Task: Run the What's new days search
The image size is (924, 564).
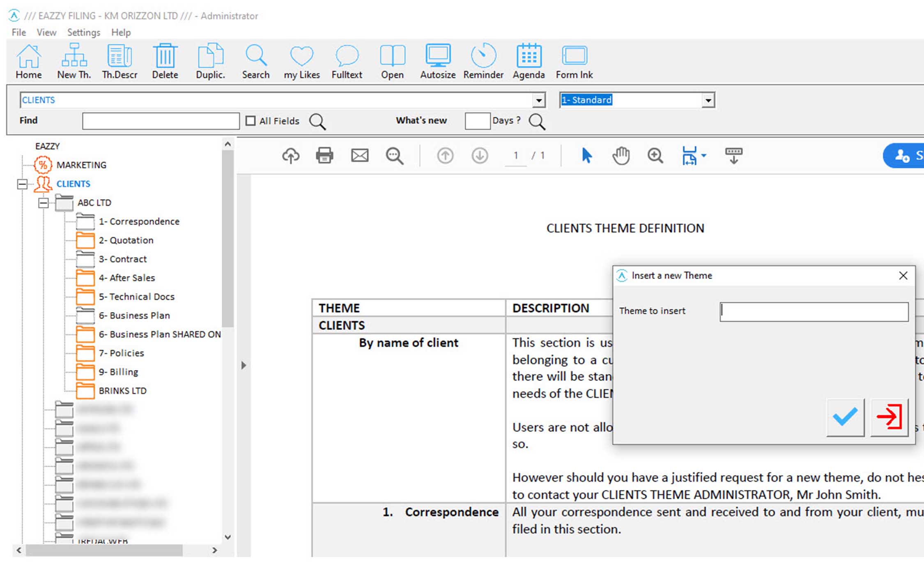Action: click(x=537, y=122)
